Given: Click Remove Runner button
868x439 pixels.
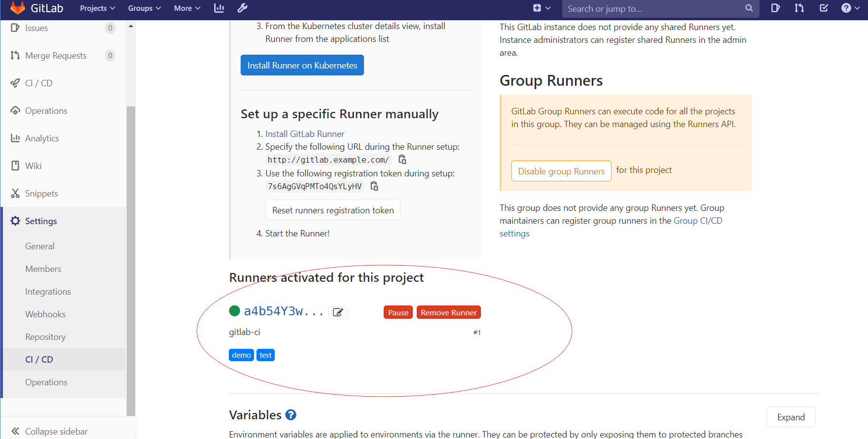Looking at the screenshot, I should pyautogui.click(x=449, y=312).
